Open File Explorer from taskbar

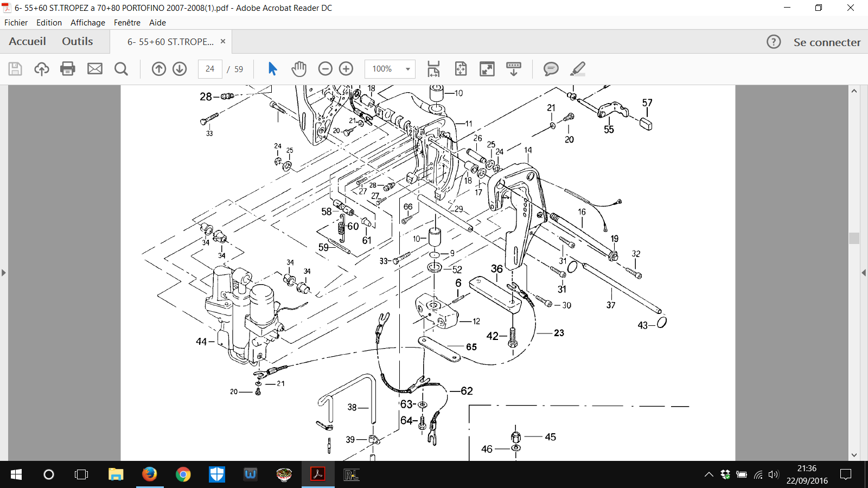[116, 475]
